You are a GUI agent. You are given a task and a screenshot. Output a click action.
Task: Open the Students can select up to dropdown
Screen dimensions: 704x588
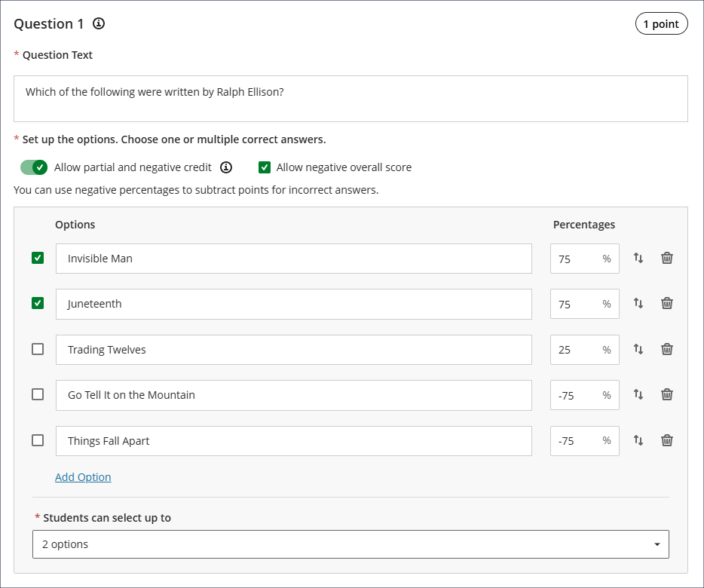[350, 544]
